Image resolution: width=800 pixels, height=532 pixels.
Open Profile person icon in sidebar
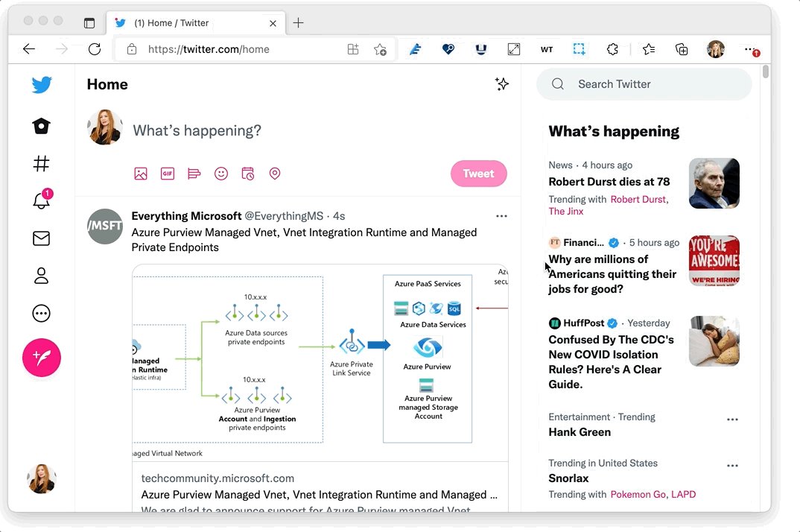pyautogui.click(x=41, y=276)
